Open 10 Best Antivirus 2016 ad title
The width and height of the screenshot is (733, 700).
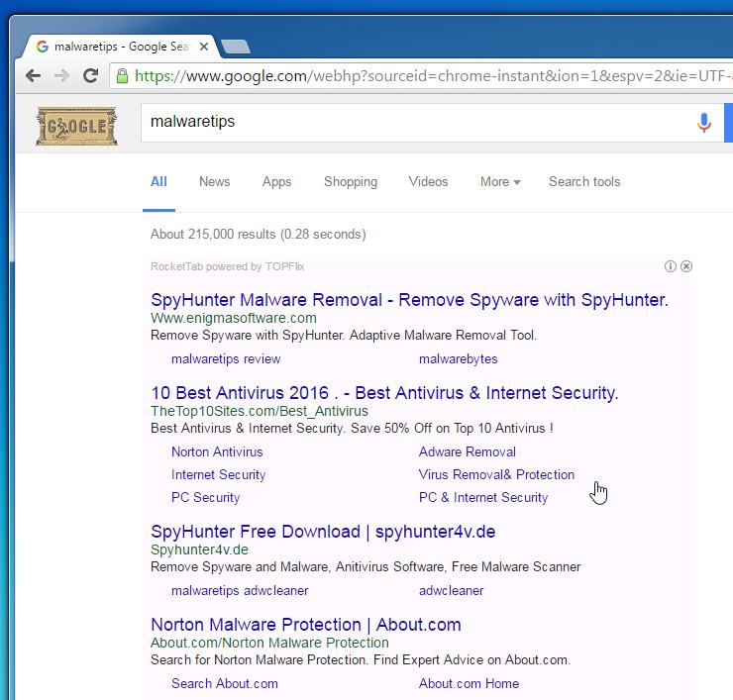(x=384, y=393)
